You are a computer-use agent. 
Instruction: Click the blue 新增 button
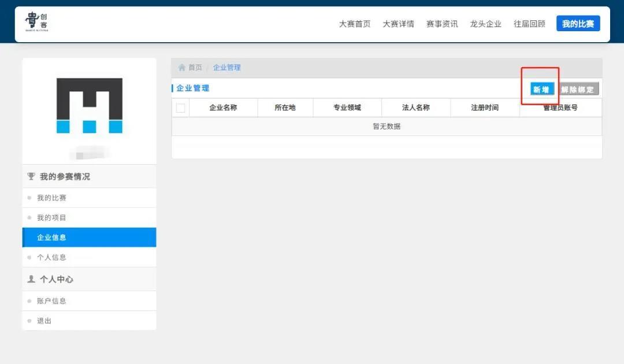pyautogui.click(x=542, y=89)
